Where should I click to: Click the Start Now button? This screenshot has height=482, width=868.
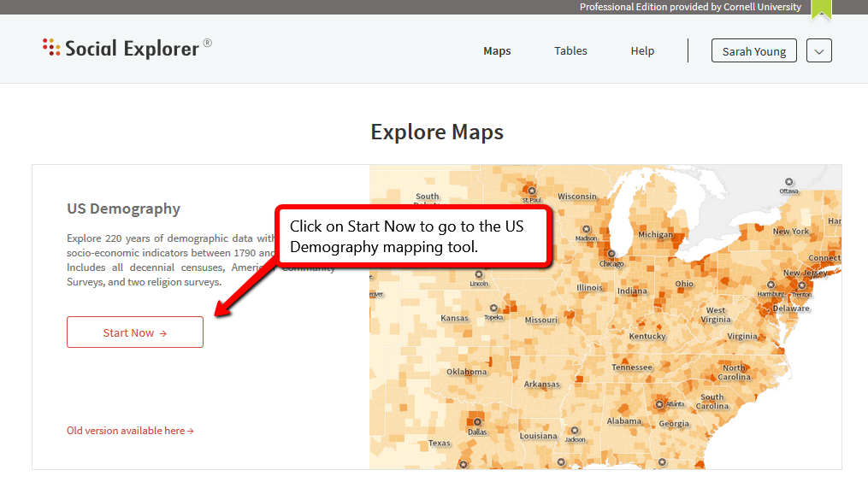(135, 332)
